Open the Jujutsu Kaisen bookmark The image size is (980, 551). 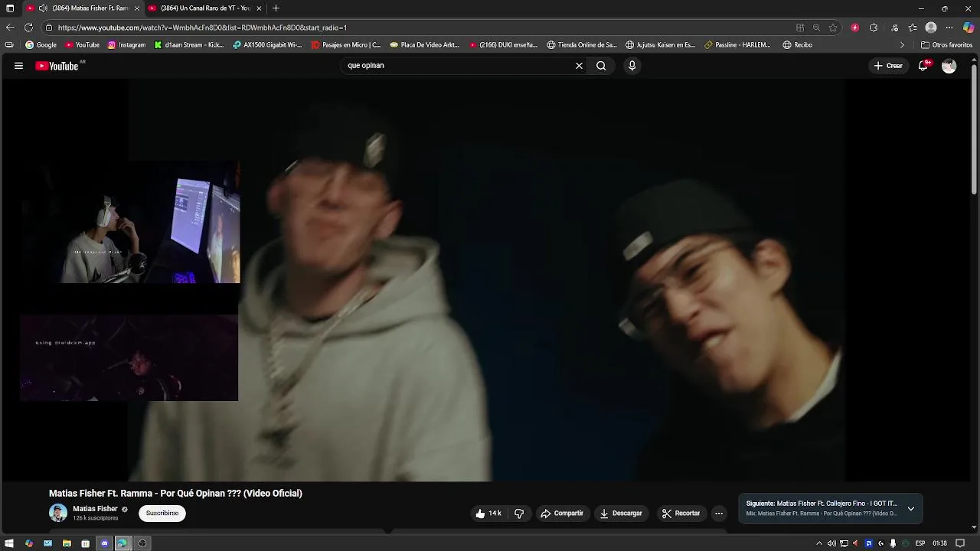pos(661,45)
